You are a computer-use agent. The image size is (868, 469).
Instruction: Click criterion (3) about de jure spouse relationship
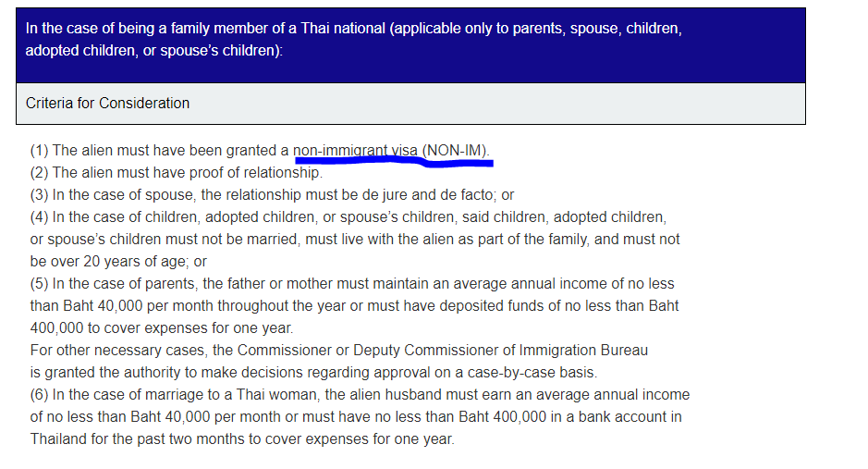click(x=272, y=194)
